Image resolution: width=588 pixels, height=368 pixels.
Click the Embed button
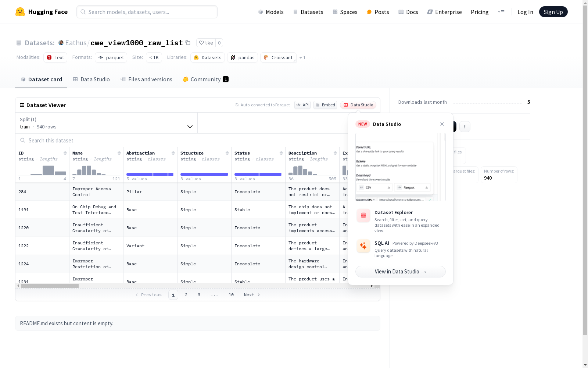click(x=325, y=105)
